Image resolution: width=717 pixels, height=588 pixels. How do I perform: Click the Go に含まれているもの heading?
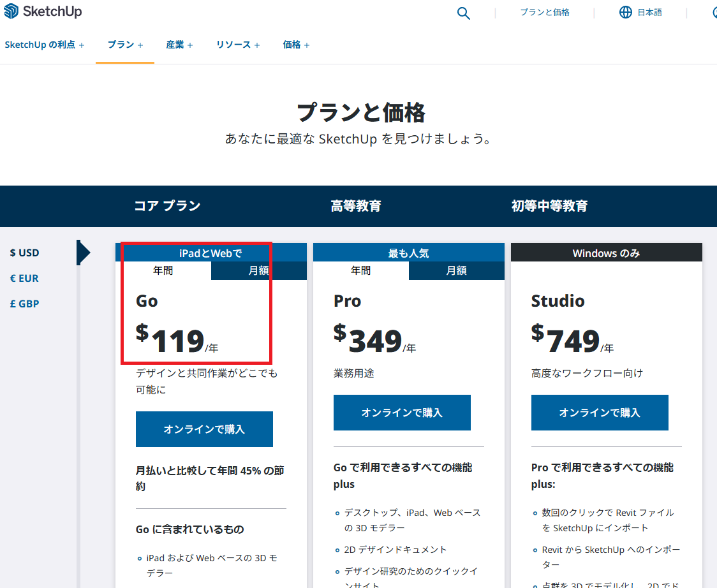coord(189,529)
